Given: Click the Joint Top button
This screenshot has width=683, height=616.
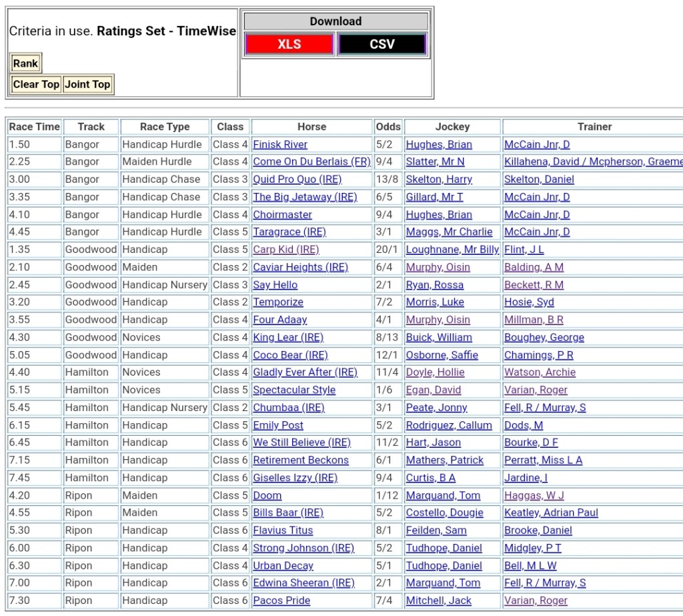Looking at the screenshot, I should [87, 84].
